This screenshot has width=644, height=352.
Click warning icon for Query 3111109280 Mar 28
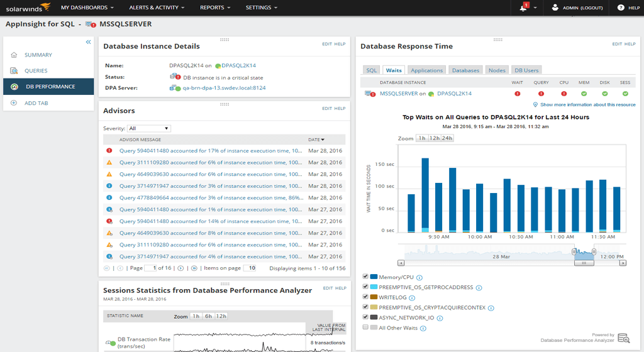tap(109, 162)
